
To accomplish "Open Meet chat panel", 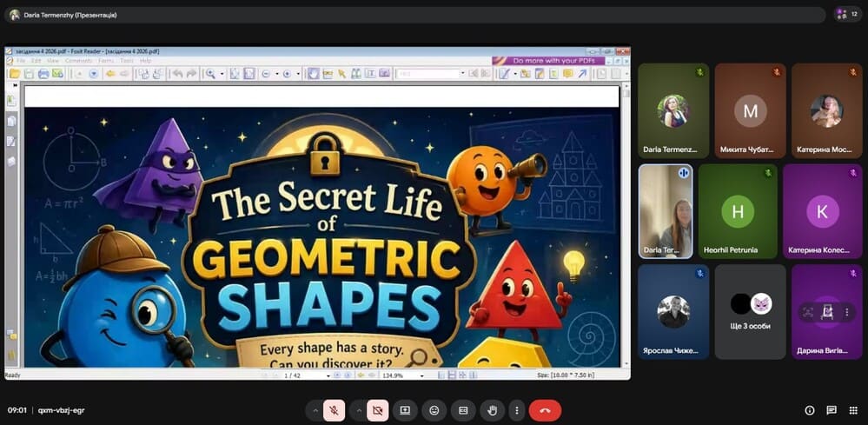I will tap(832, 410).
